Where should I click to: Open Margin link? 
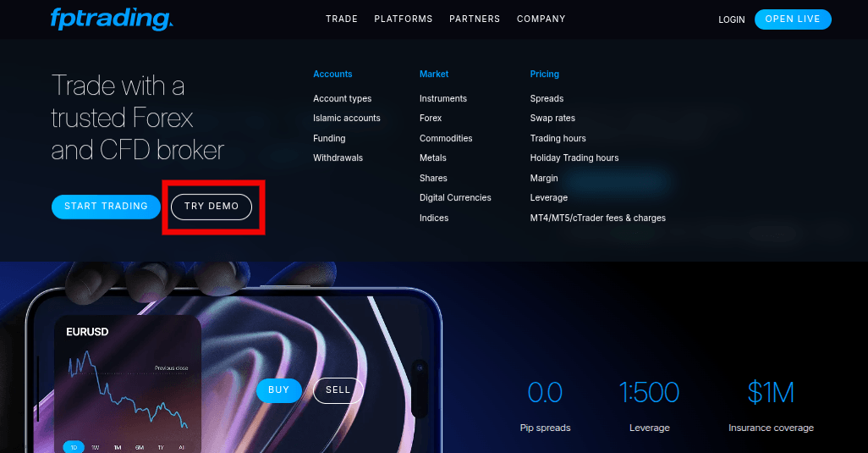pyautogui.click(x=544, y=179)
